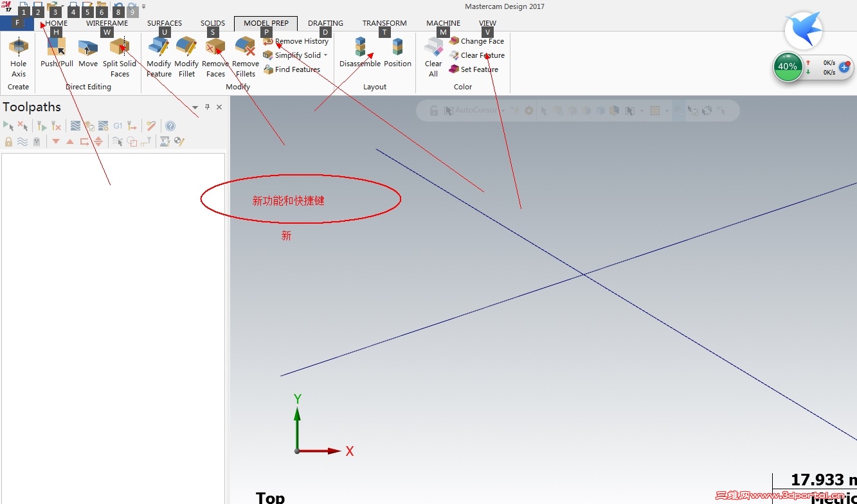The image size is (857, 504).
Task: Switch to the TRANSFORM tab
Action: 384,23
